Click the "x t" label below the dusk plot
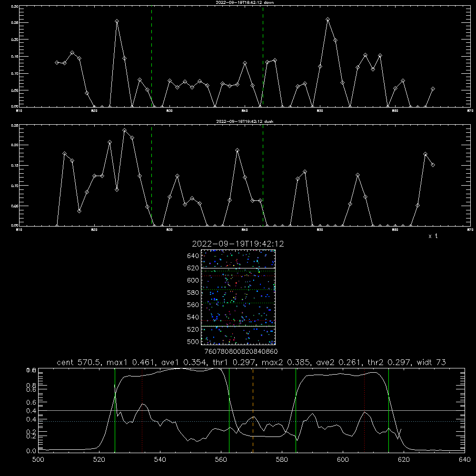This screenshot has height=476, width=476. tap(433, 236)
